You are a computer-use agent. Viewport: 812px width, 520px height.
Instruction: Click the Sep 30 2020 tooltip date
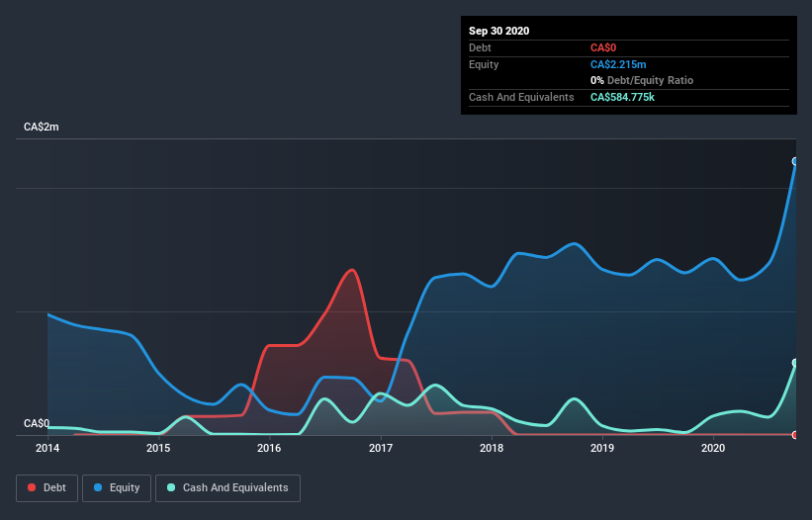[x=499, y=31]
